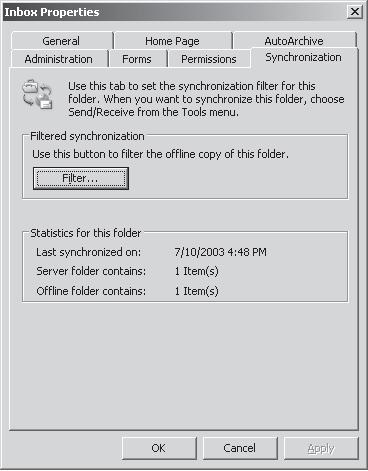Select the AutoArchive tab
This screenshot has width=368, height=471.
click(x=294, y=41)
